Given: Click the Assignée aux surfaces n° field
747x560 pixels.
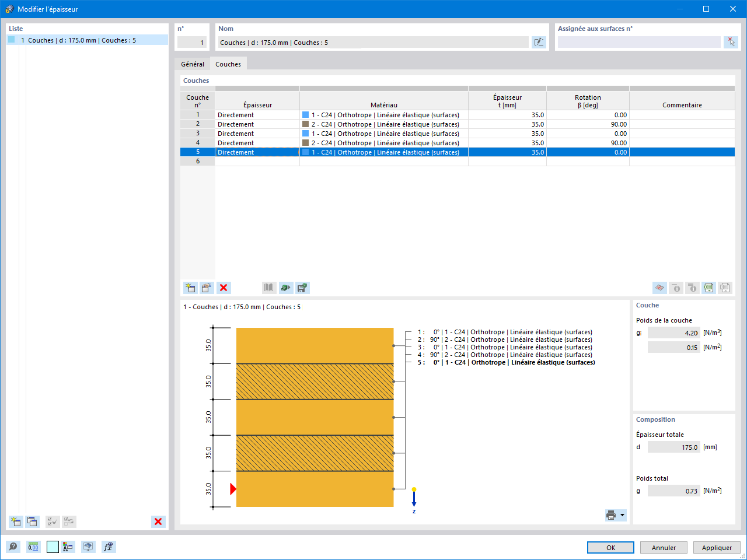Looking at the screenshot, I should click(639, 42).
